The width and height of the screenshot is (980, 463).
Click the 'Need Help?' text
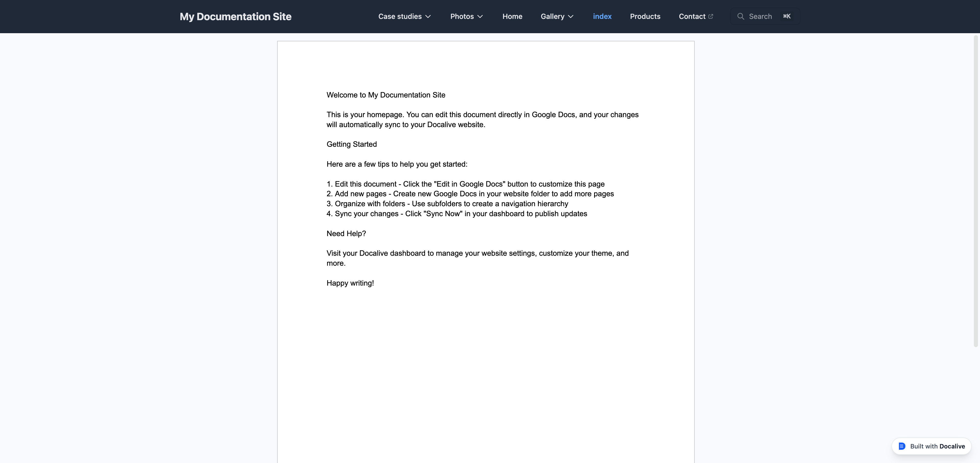tap(346, 233)
